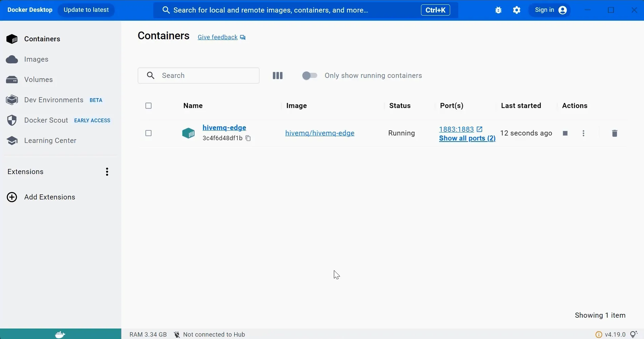Focus the containers Search field
Screen dimensions: 644x339
click(x=199, y=76)
